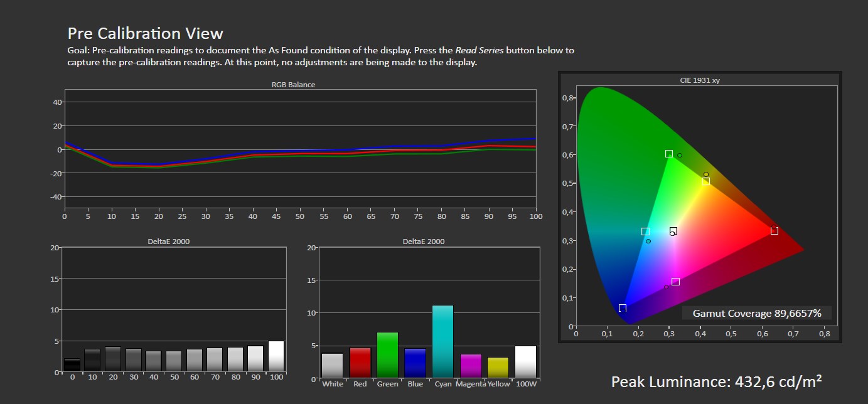Select the grayscale DeltaE bar at 100
This screenshot has height=404, width=868.
pos(276,356)
